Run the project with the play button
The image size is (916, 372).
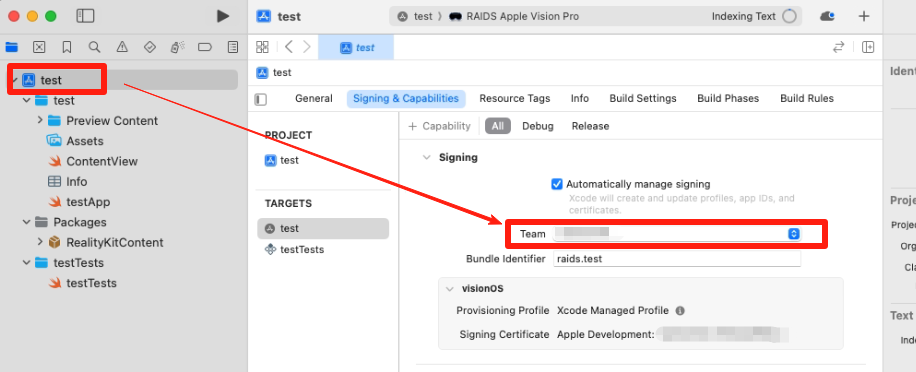click(x=223, y=16)
